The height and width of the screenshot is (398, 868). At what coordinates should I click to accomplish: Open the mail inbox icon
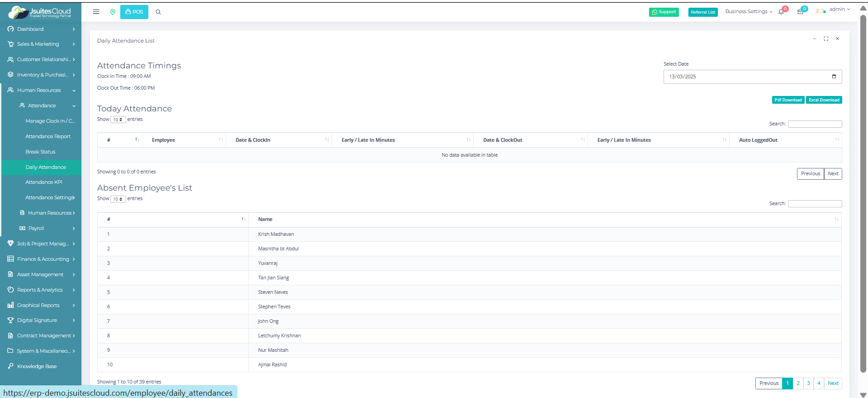800,12
